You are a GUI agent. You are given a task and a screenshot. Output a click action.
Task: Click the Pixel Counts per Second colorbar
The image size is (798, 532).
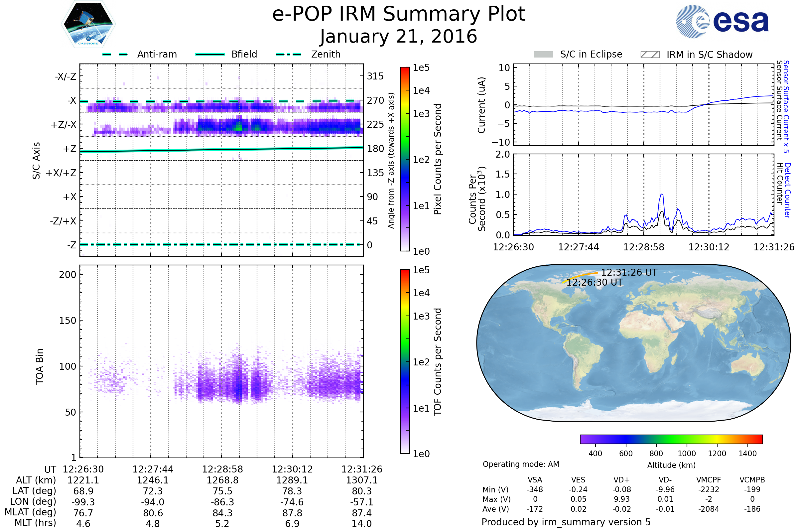point(405,159)
